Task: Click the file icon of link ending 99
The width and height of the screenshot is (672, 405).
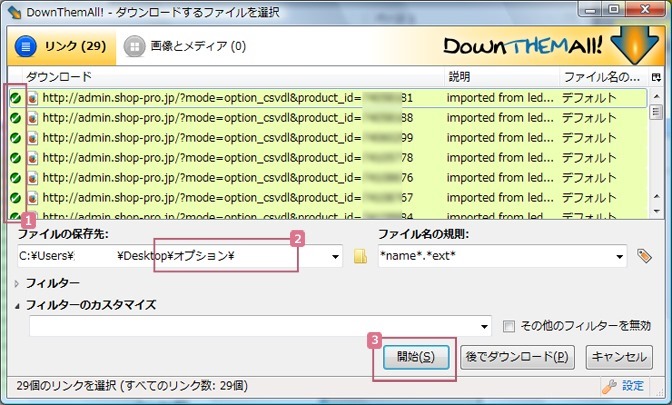Action: (x=32, y=138)
